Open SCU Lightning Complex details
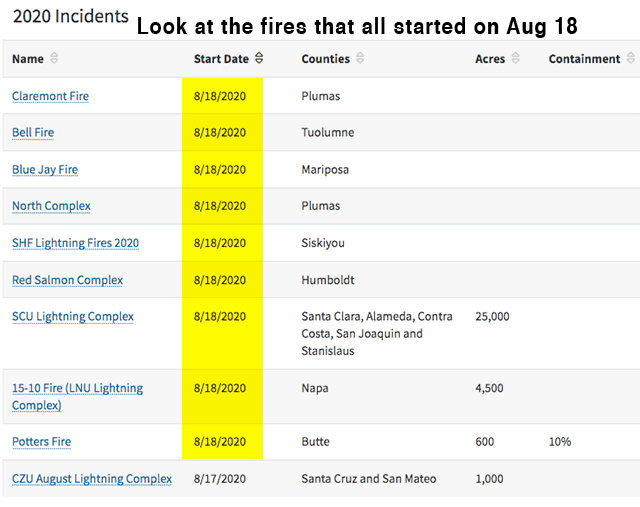640x507 pixels. [72, 316]
